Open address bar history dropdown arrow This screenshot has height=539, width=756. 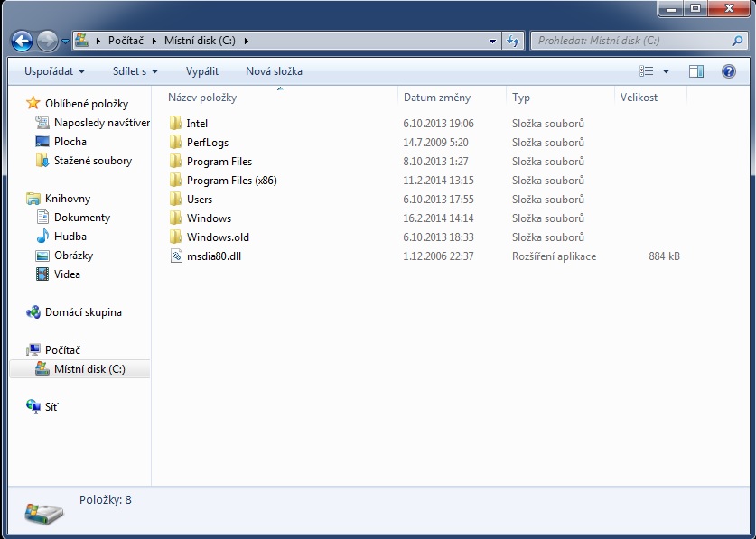pos(492,41)
